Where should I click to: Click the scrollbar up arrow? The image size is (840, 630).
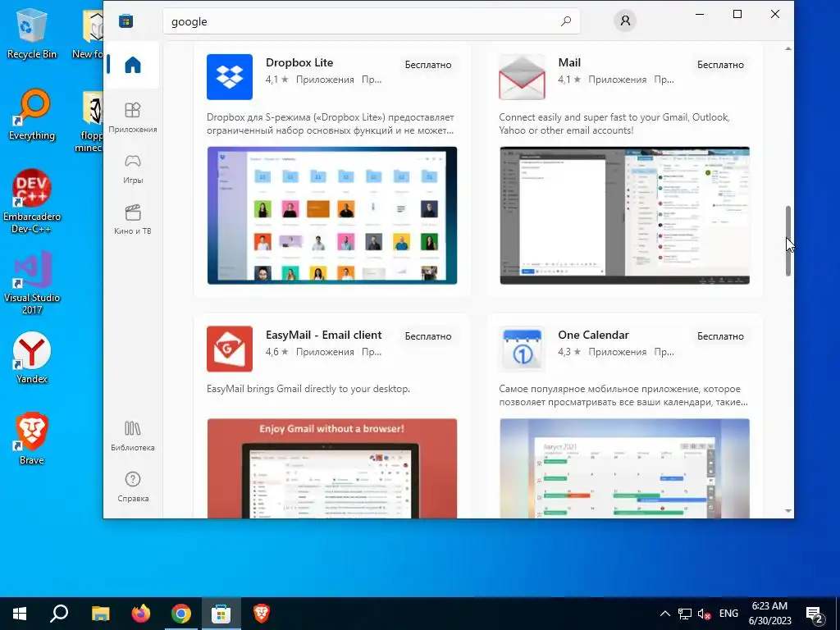pos(788,48)
